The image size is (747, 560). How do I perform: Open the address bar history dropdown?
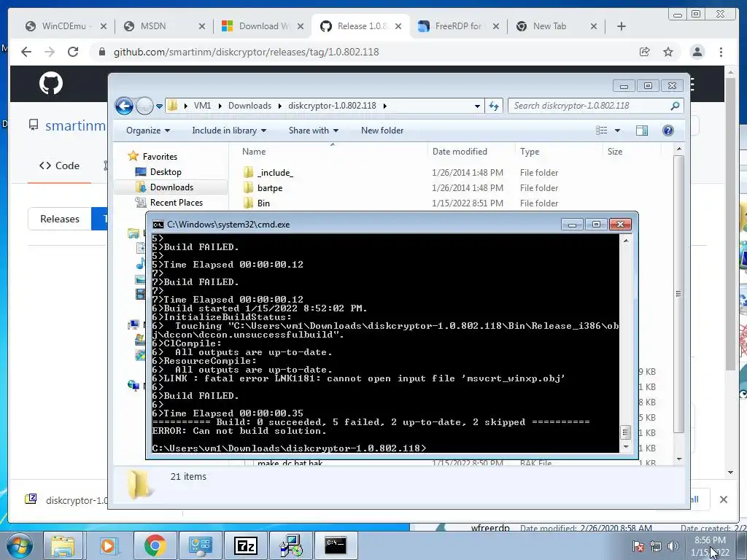click(x=477, y=106)
